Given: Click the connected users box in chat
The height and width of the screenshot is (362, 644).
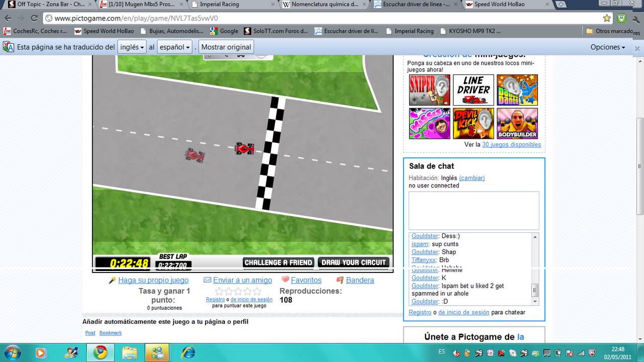Looking at the screenshot, I should [473, 210].
